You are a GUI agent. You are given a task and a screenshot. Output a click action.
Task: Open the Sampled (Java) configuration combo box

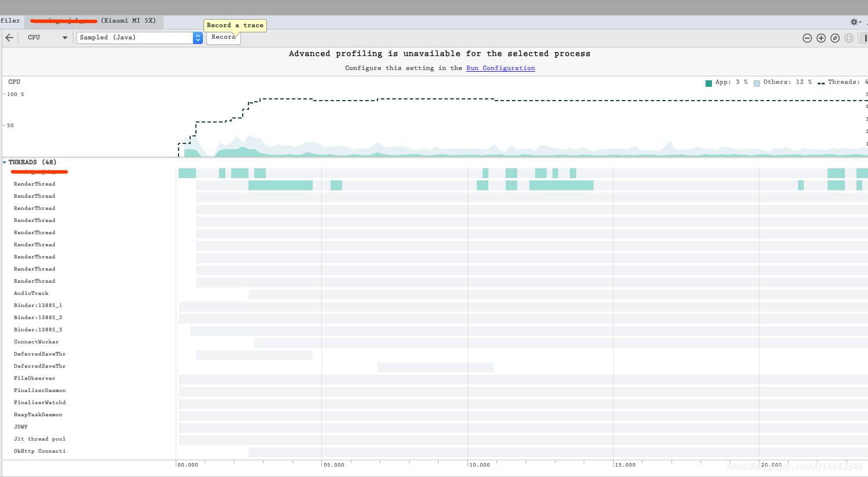click(x=139, y=38)
